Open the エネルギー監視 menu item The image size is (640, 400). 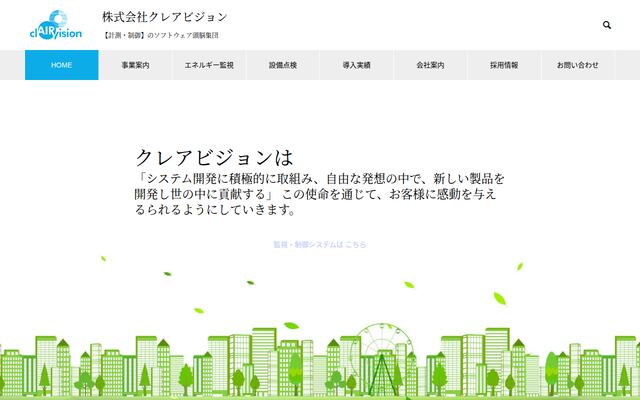pyautogui.click(x=209, y=65)
